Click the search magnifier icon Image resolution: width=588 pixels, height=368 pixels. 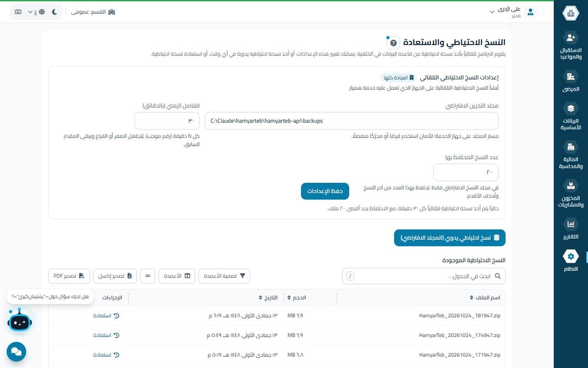point(498,276)
